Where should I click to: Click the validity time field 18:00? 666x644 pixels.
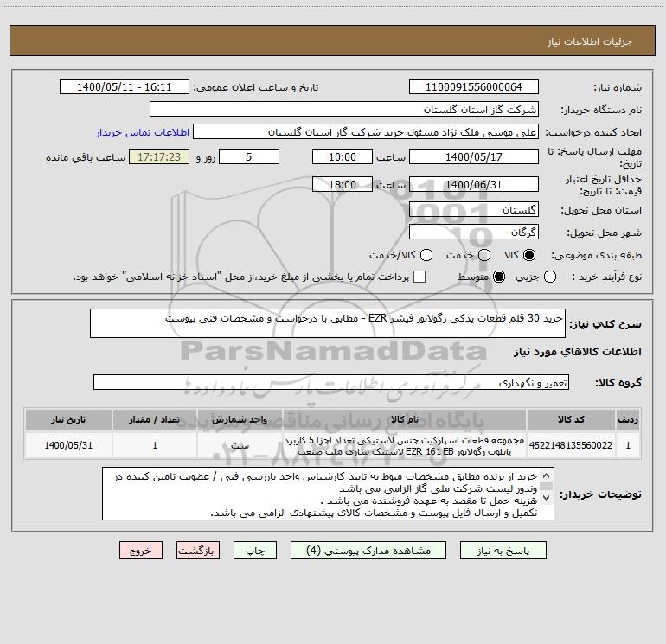343,185
